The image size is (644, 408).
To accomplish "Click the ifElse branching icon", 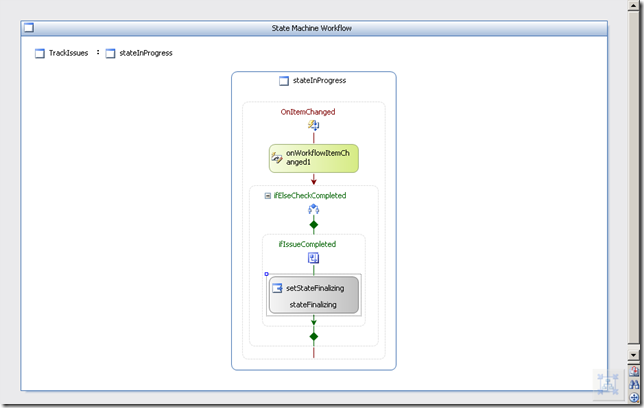I will tap(313, 210).
